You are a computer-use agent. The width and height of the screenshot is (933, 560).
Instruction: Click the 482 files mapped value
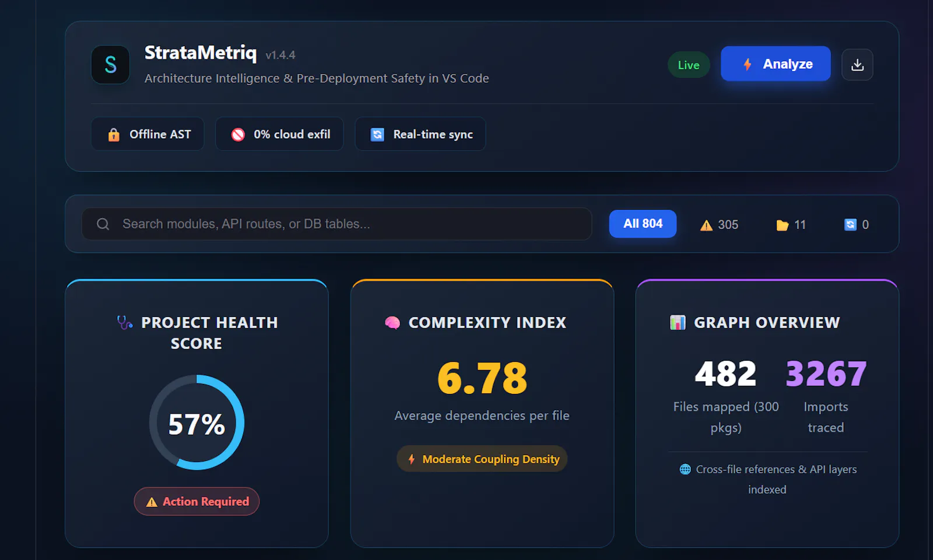point(725,374)
